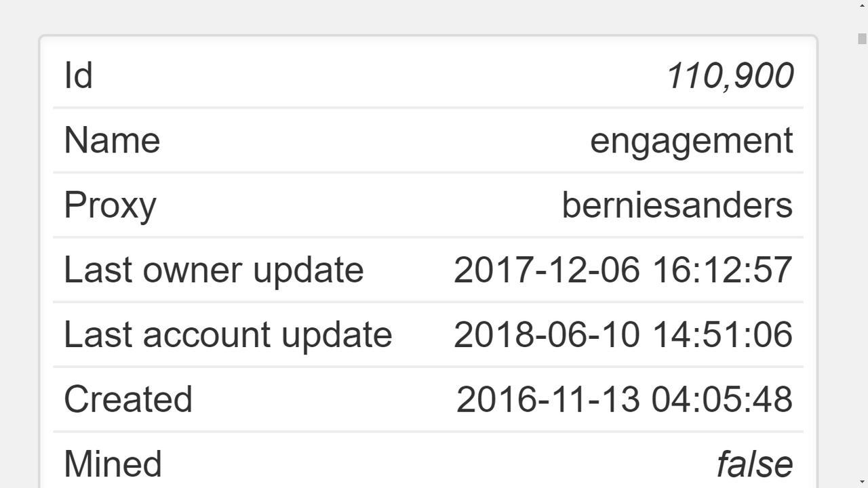Open the berniesanders proxy value

pyautogui.click(x=677, y=205)
